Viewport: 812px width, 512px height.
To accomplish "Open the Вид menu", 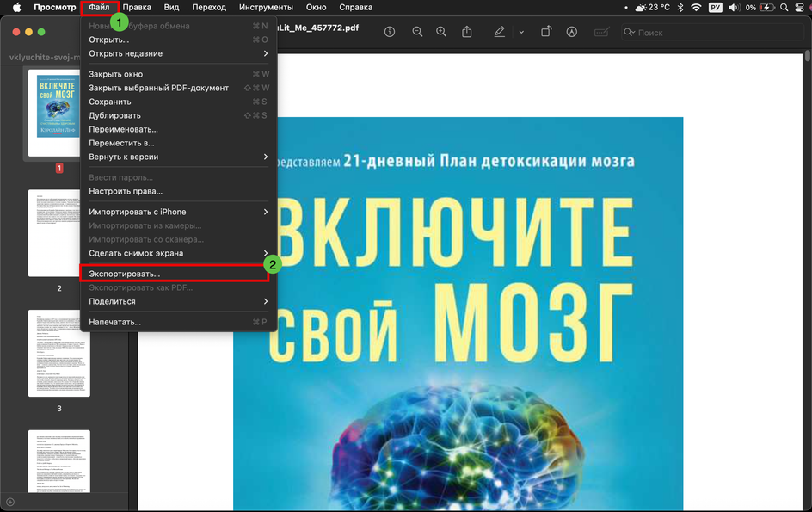I will tap(171, 7).
